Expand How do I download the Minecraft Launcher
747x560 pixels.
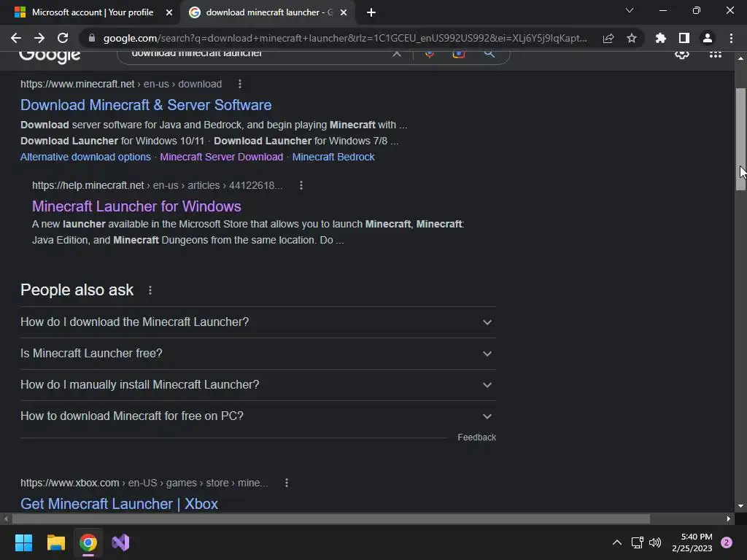click(x=258, y=322)
